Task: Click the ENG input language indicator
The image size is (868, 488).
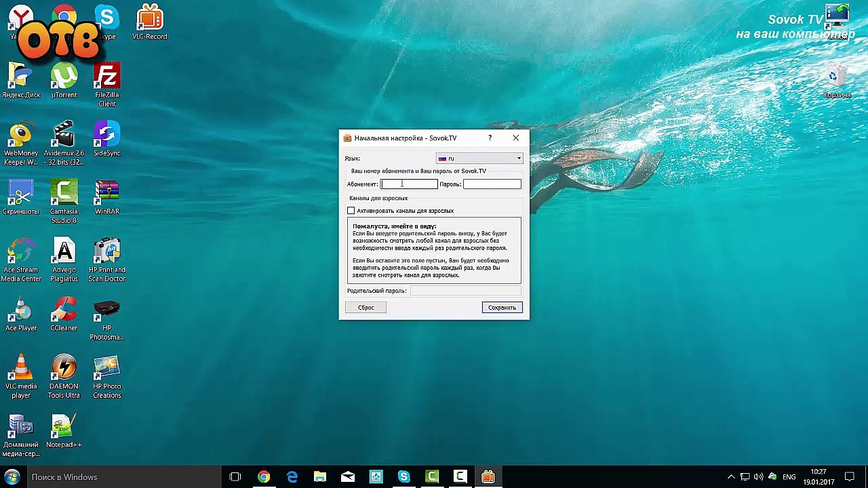Action: (x=789, y=477)
